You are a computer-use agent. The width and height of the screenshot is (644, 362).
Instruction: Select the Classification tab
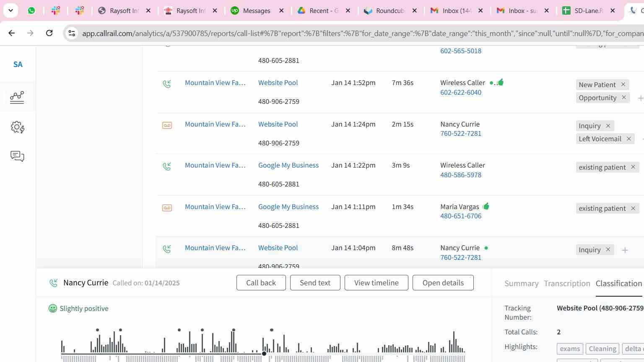[x=619, y=284]
